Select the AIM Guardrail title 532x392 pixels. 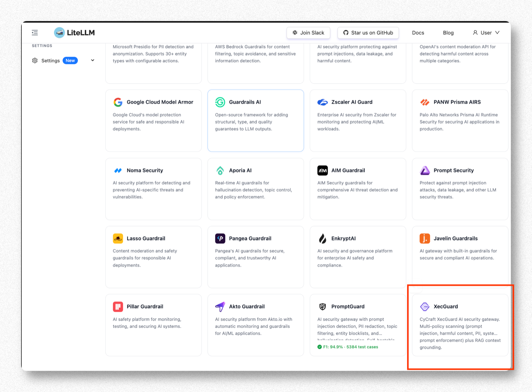coord(348,170)
